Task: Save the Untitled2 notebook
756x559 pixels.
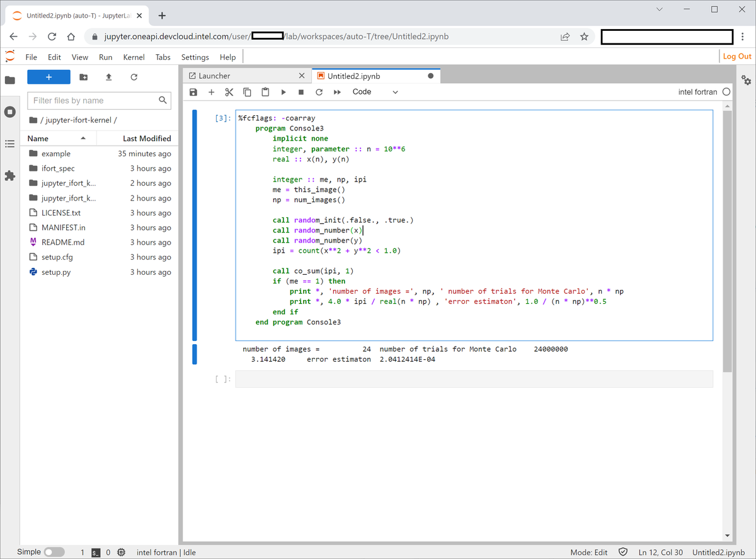Action: [x=193, y=92]
